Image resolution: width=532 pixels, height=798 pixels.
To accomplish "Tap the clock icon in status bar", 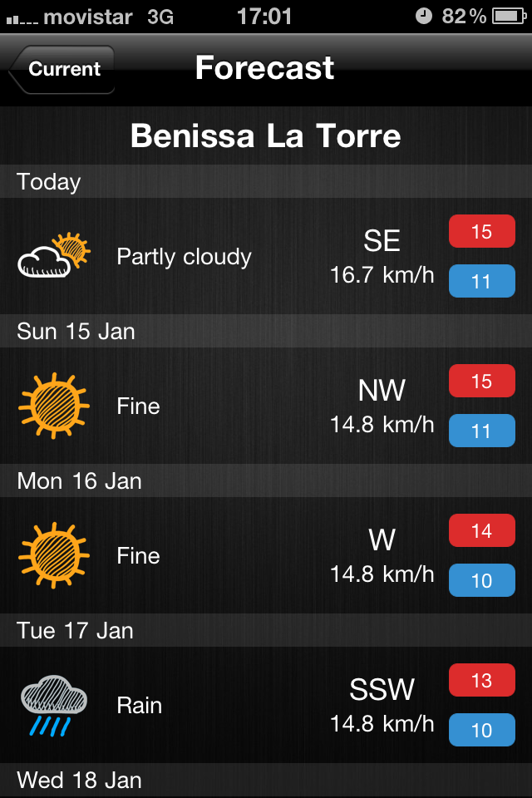I will point(424,16).
